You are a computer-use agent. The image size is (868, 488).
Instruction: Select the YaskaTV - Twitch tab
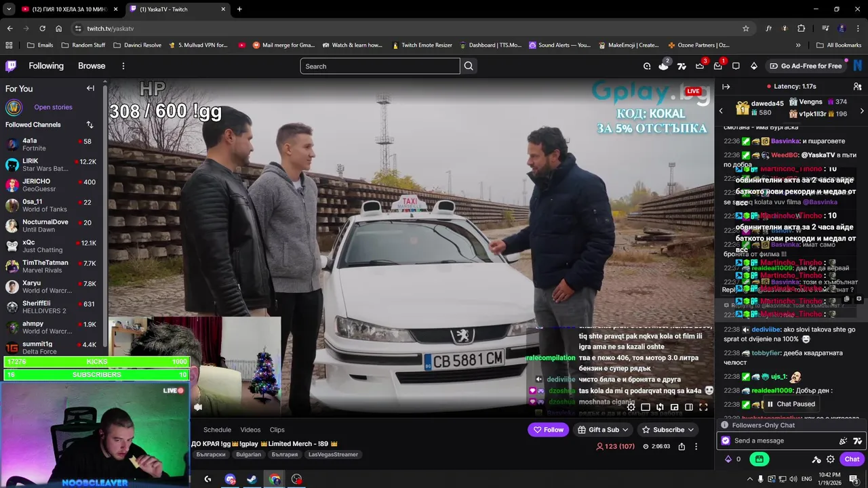coord(178,9)
